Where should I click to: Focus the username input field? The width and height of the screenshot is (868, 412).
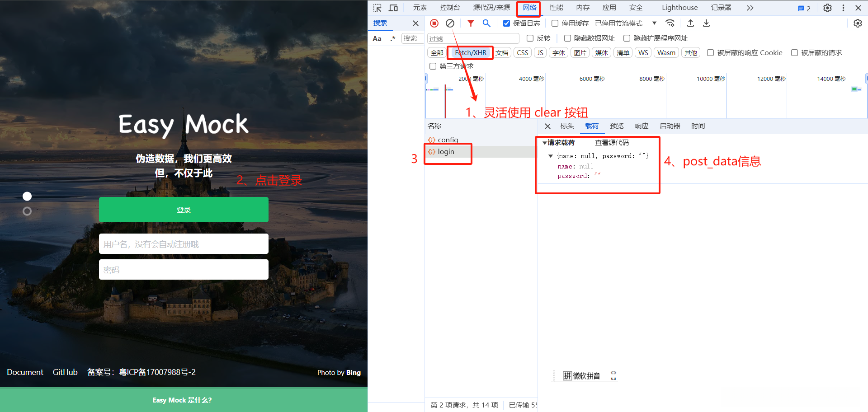point(184,244)
